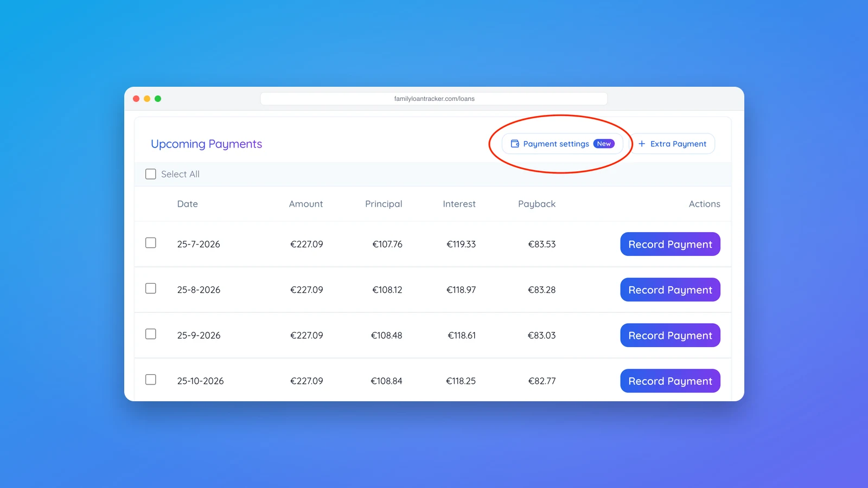This screenshot has width=868, height=488.
Task: Click the Payback column header
Action: [537, 204]
